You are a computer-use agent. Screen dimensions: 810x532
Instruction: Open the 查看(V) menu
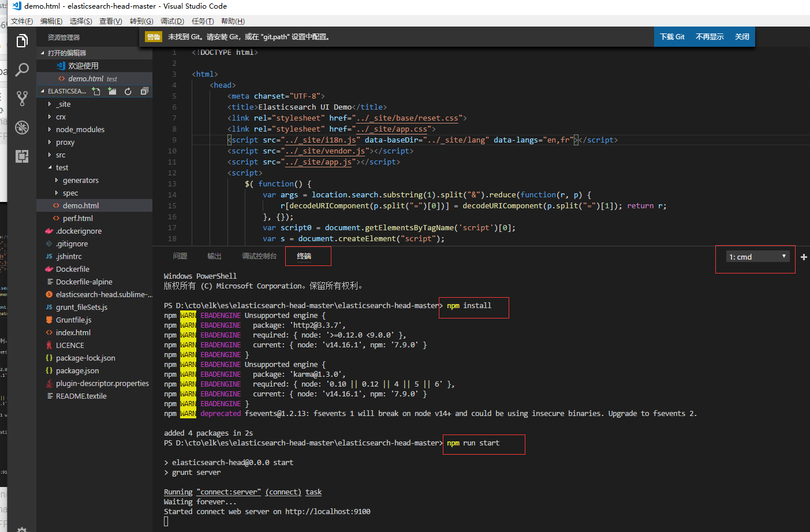(x=111, y=21)
